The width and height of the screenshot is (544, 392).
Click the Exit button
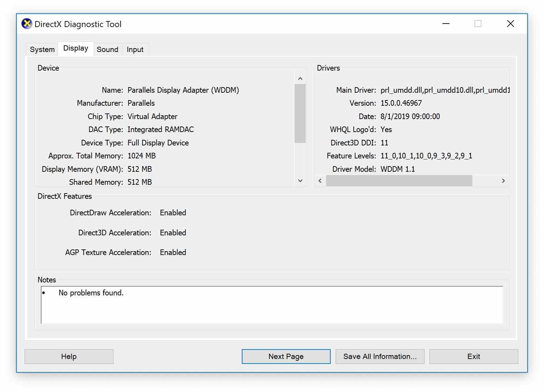474,357
